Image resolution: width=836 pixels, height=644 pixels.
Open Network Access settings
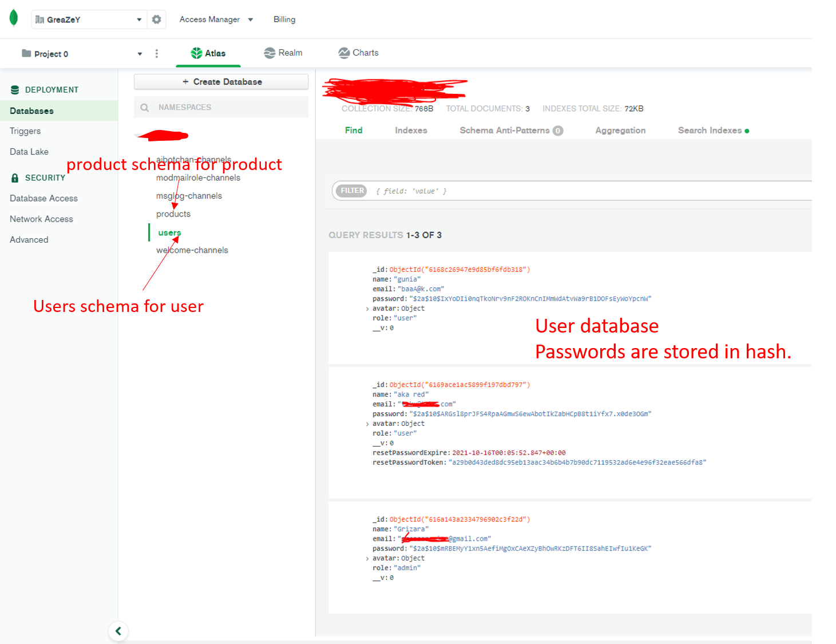(41, 219)
